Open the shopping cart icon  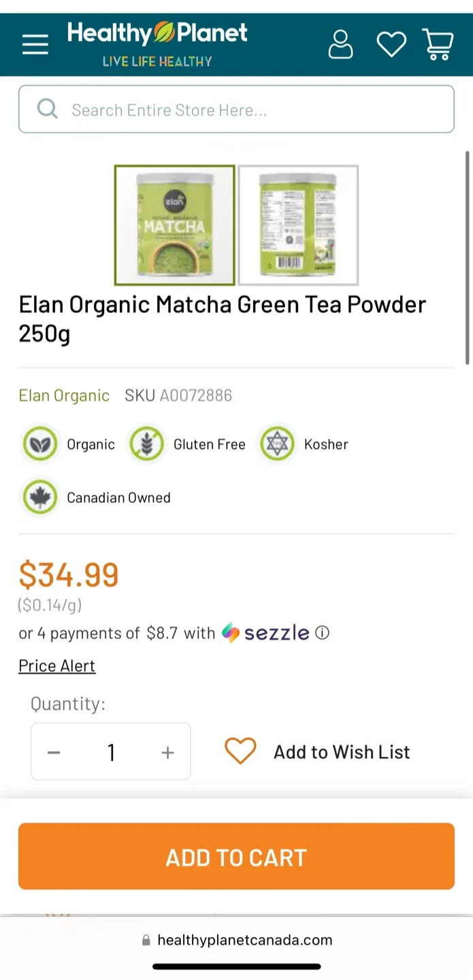(x=438, y=44)
